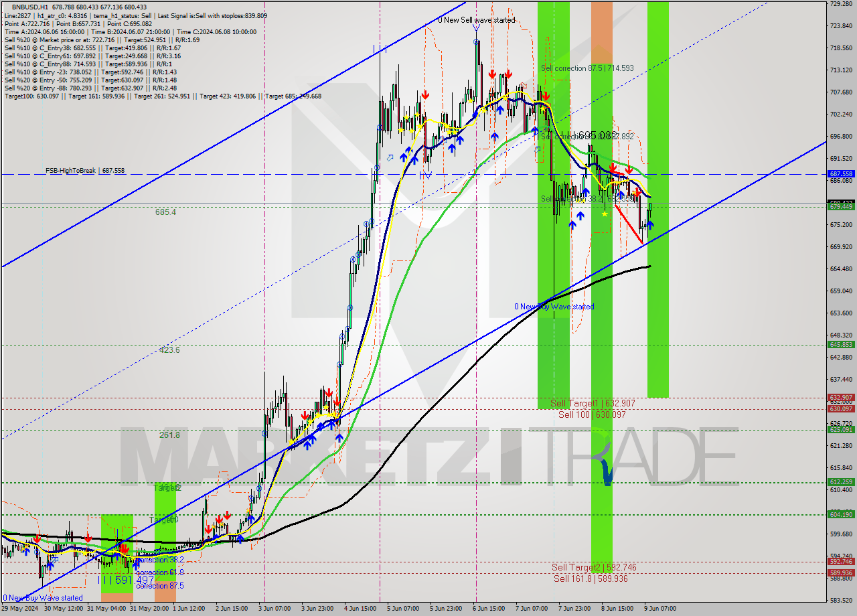Click the '| | | 591.497' price label
Viewport: 857px width, 616px height.
[127, 580]
